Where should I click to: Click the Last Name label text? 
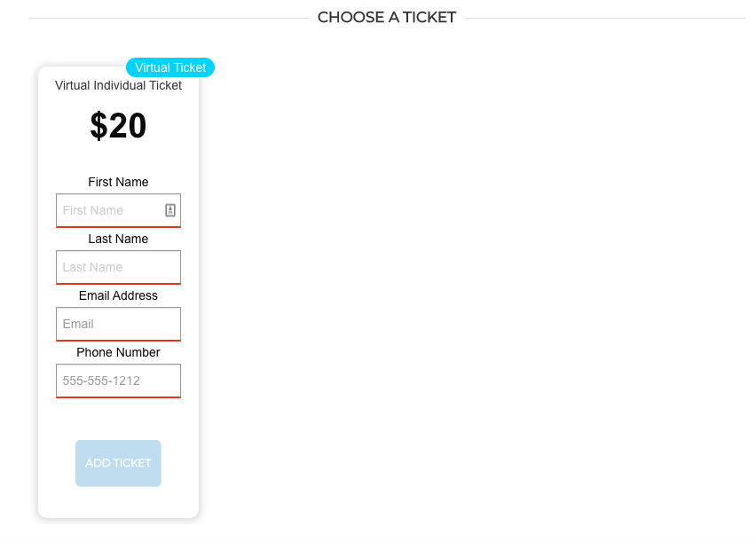118,239
